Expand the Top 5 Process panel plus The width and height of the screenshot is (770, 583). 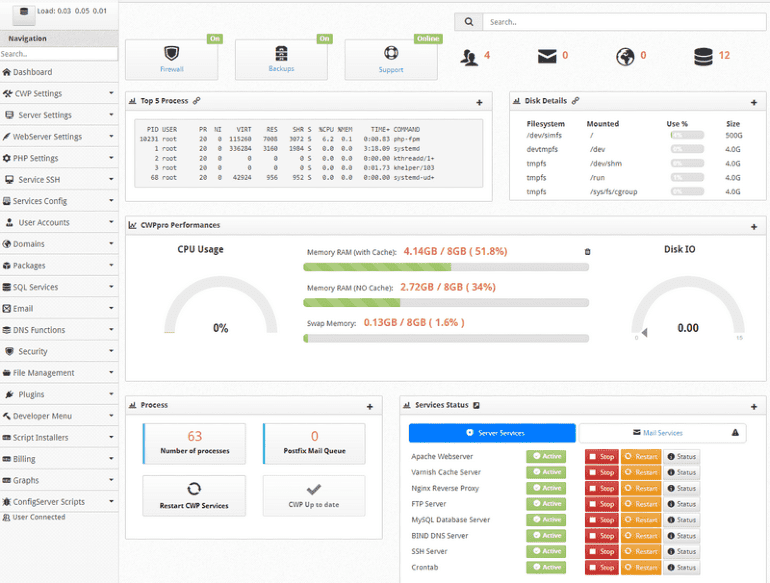479,103
